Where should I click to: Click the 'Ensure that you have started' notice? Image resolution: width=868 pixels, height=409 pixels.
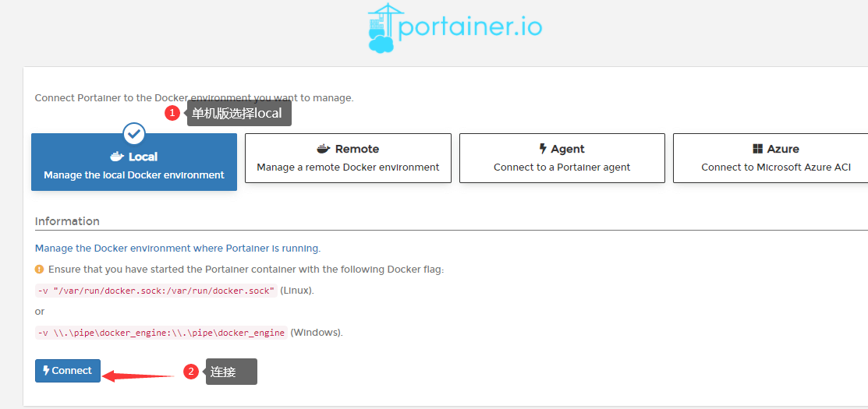pyautogui.click(x=246, y=270)
